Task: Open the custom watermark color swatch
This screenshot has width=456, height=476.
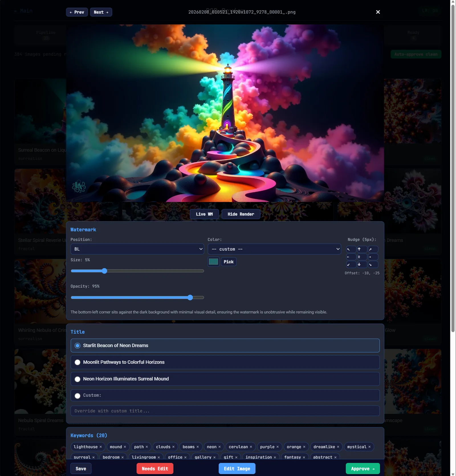Action: click(x=213, y=262)
